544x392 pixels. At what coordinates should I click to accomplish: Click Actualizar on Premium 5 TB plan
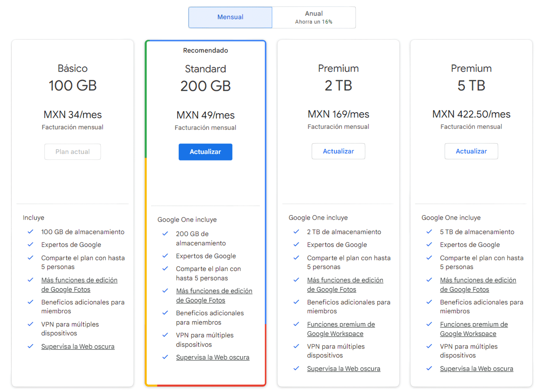click(471, 151)
